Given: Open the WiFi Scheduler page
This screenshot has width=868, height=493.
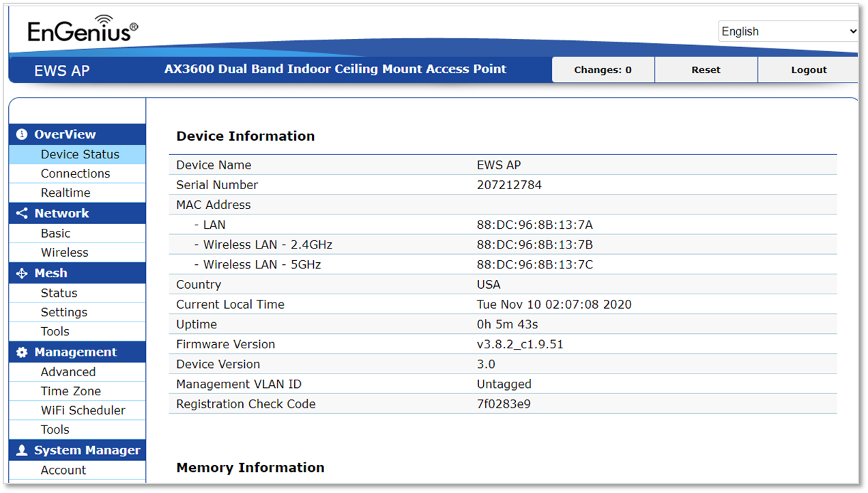Looking at the screenshot, I should (83, 410).
